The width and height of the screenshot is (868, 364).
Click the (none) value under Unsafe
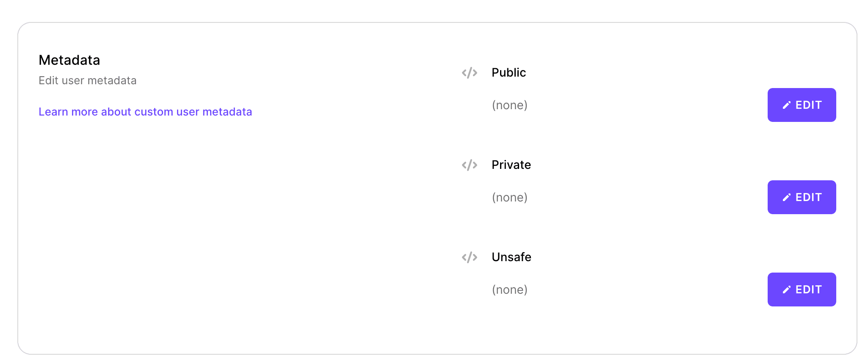point(509,290)
